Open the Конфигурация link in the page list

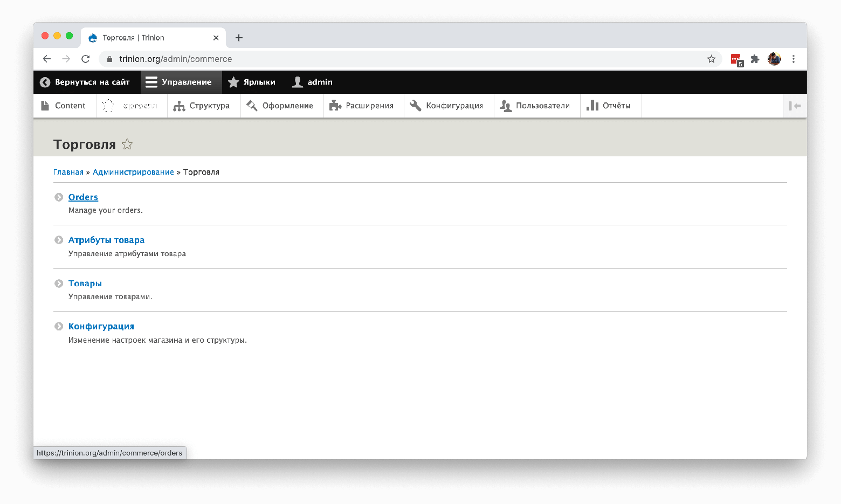coord(101,327)
